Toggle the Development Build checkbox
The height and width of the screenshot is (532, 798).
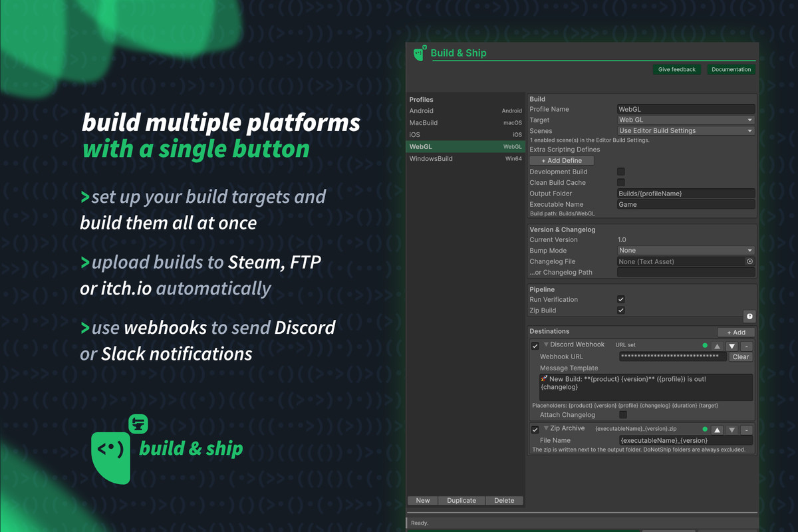[621, 172]
